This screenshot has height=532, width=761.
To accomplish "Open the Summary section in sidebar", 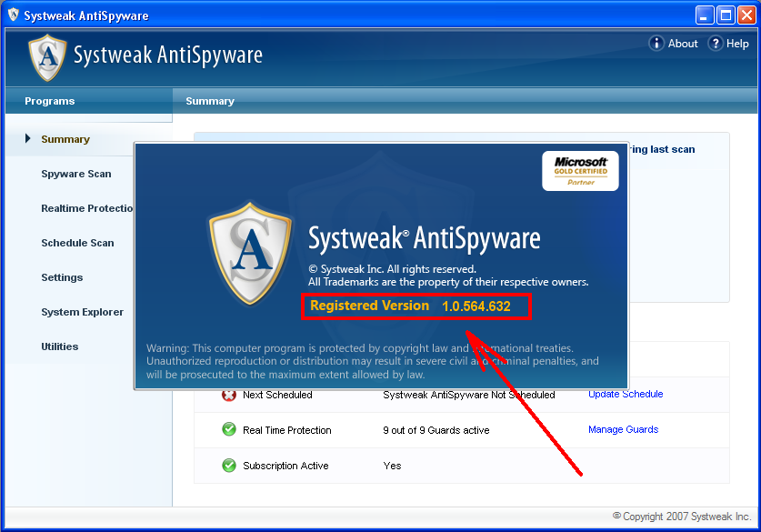I will coord(65,139).
